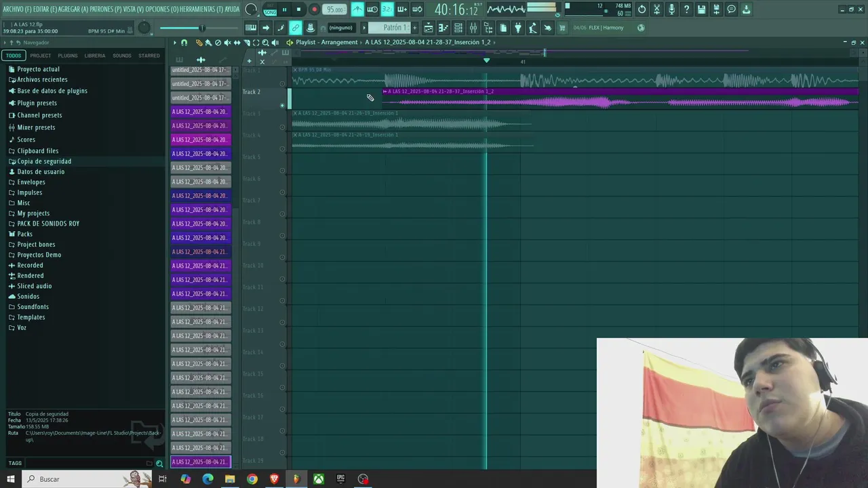The image size is (868, 488).
Task: Open the (ninguno) snap selector dropdown
Action: [x=340, y=28]
